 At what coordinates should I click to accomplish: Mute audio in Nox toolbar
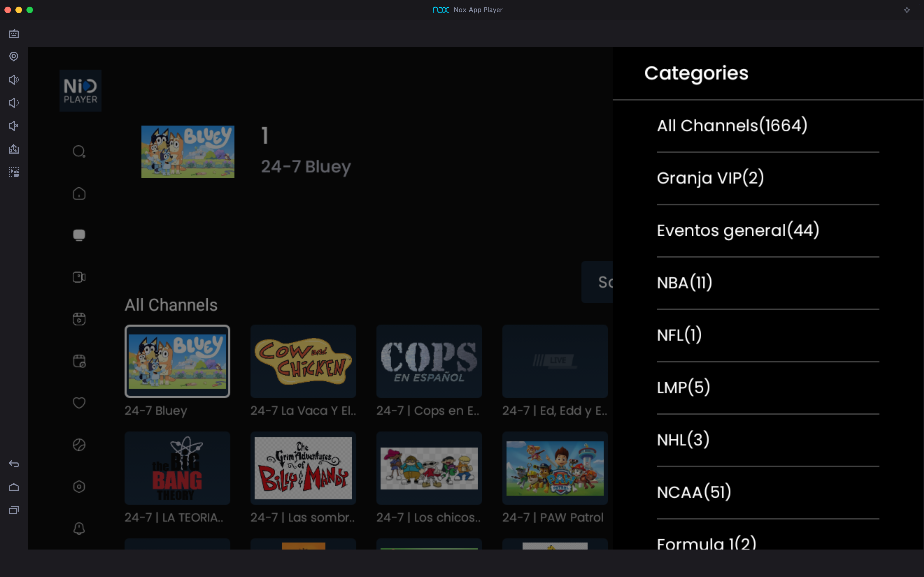click(14, 126)
